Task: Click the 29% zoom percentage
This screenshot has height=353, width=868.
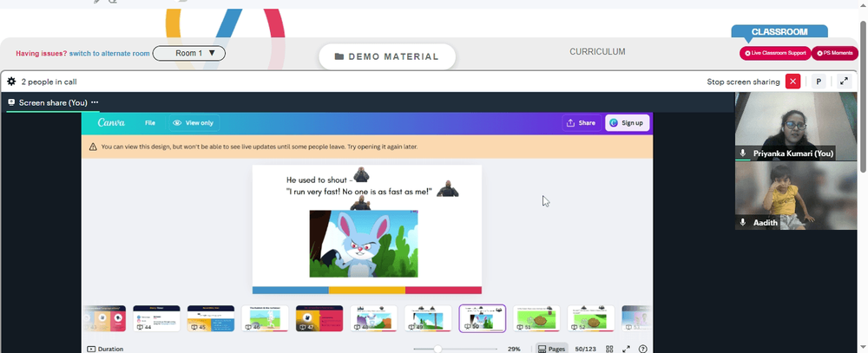Action: point(514,350)
